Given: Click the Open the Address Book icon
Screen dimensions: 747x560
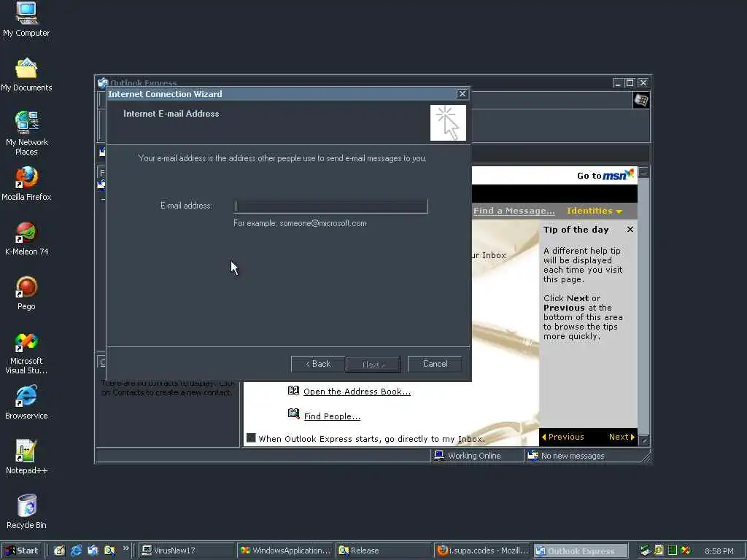Looking at the screenshot, I should click(293, 391).
